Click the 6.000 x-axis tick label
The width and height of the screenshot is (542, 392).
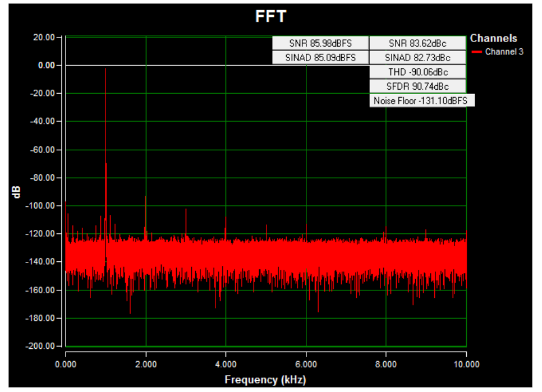(306, 365)
